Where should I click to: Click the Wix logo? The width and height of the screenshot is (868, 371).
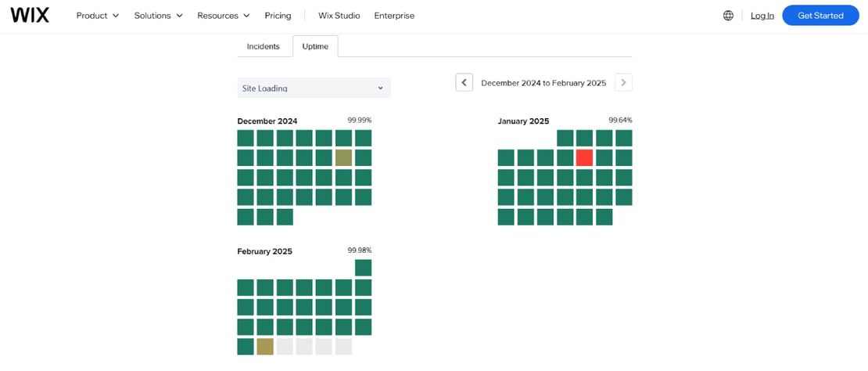coord(30,16)
